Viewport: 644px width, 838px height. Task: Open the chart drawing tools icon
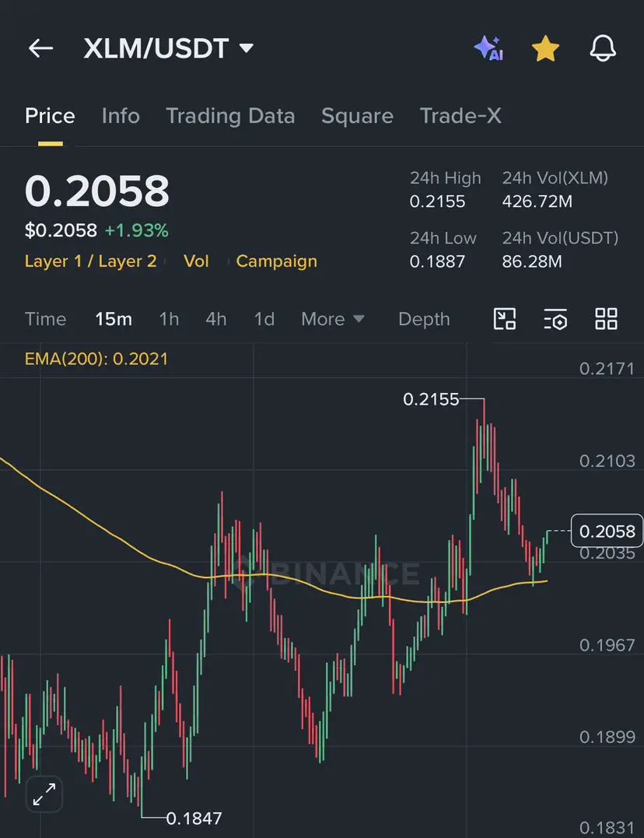pyautogui.click(x=504, y=319)
